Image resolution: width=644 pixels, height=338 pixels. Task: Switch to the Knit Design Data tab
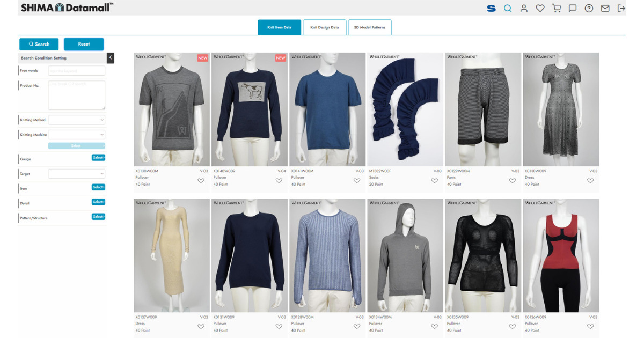(324, 27)
